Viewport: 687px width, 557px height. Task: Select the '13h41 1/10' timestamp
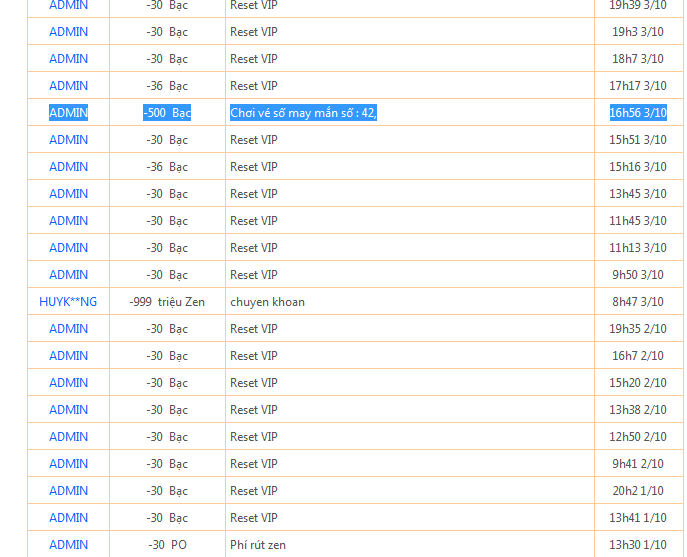pos(638,518)
